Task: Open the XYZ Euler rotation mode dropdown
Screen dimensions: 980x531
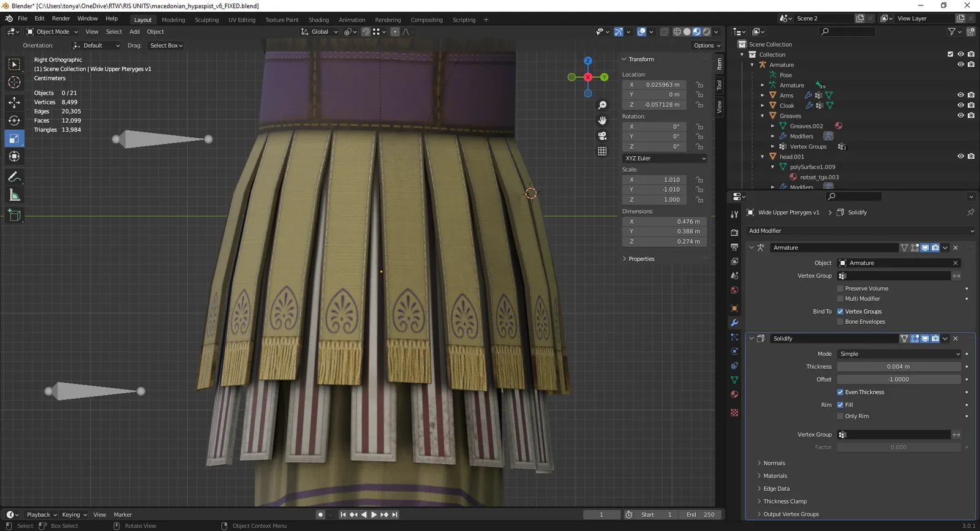Action: [x=665, y=158]
